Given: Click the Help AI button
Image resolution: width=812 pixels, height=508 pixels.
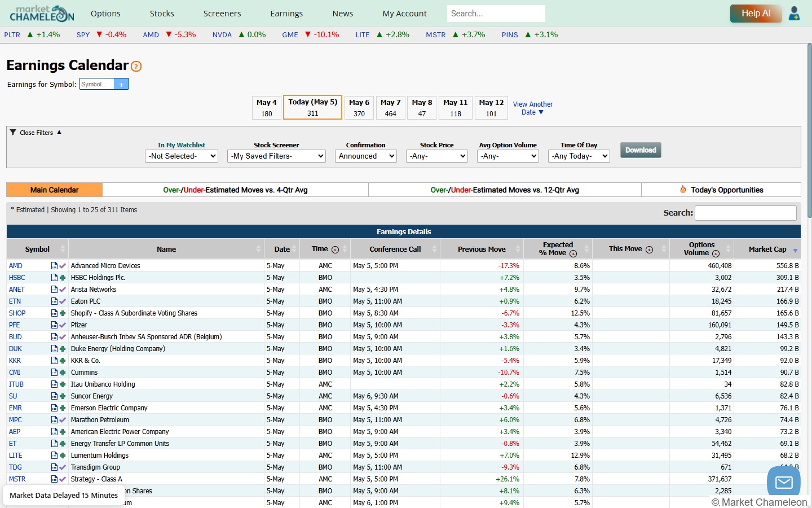Looking at the screenshot, I should pos(756,14).
